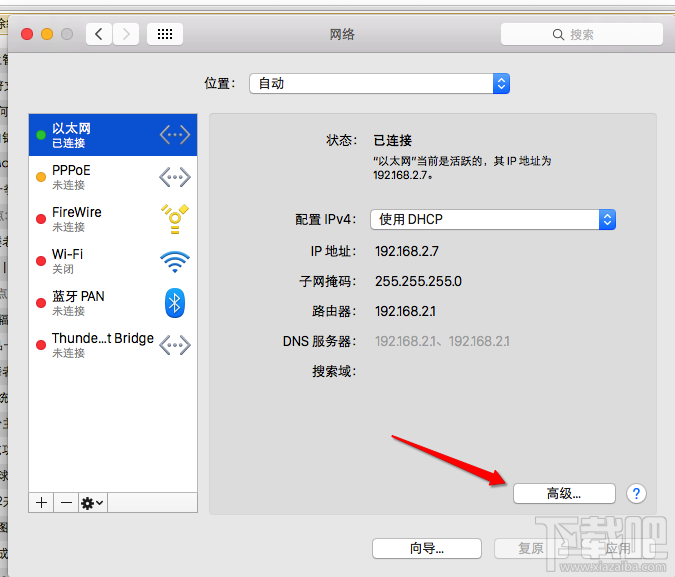Click the 高级... advanced button
Image resolution: width=675 pixels, height=577 pixels.
pyautogui.click(x=564, y=493)
